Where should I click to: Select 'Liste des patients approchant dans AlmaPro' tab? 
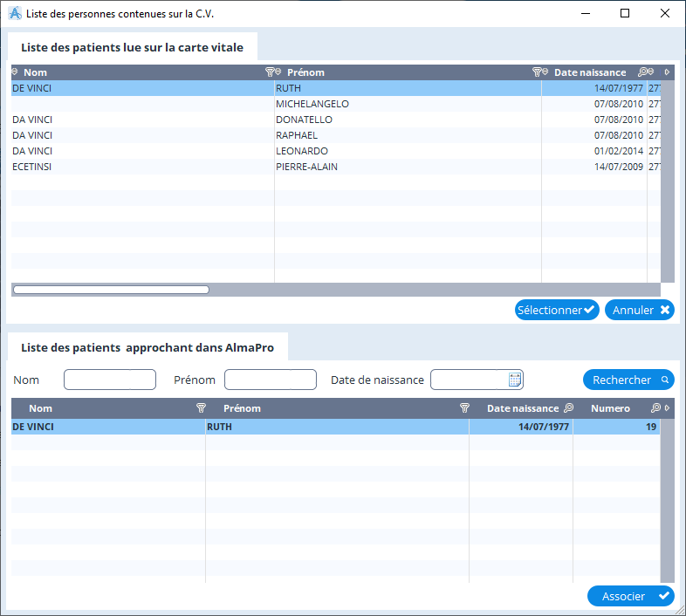pyautogui.click(x=147, y=347)
